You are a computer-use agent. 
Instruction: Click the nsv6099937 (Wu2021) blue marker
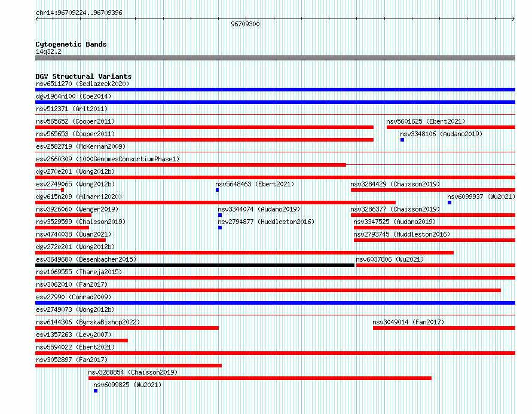tap(450, 203)
